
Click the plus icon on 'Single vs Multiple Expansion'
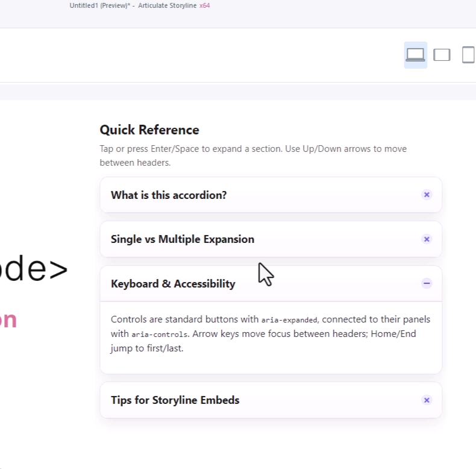(x=427, y=239)
